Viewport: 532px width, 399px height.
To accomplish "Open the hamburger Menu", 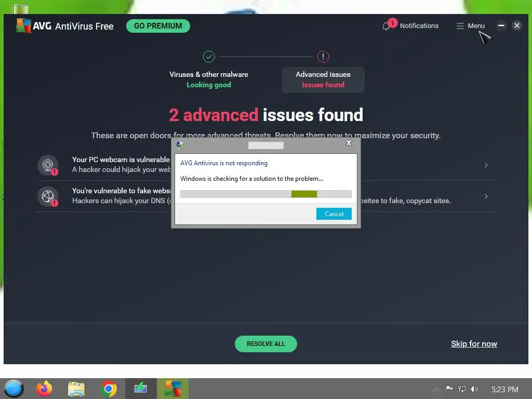I will point(471,26).
